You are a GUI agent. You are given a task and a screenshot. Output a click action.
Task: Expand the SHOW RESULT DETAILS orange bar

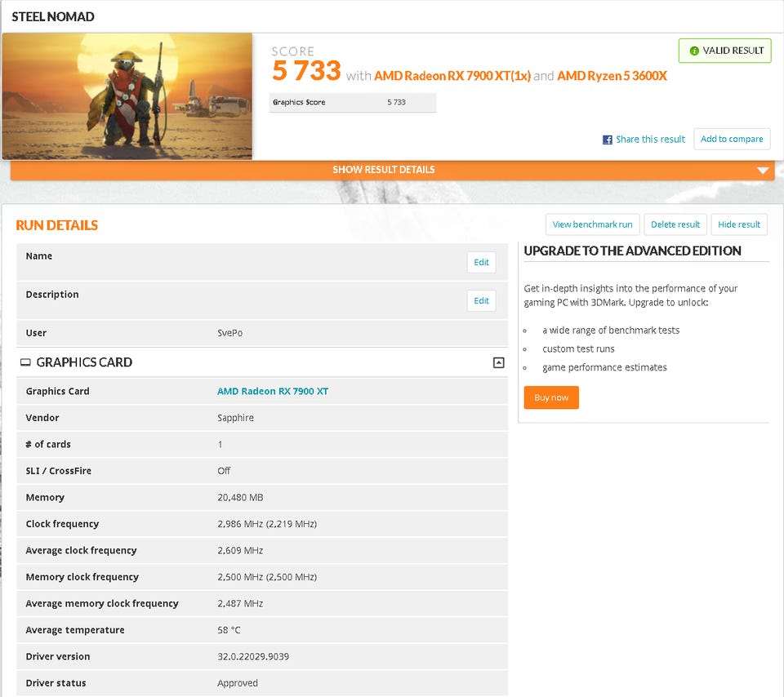point(393,170)
